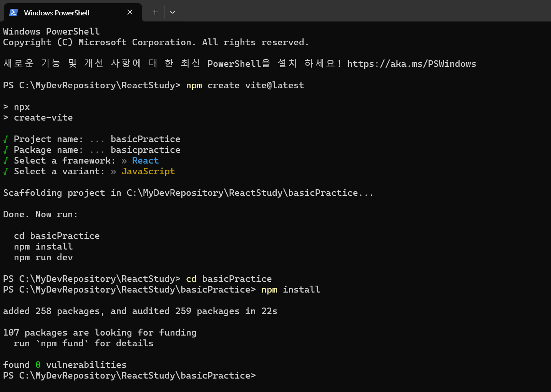Screen dimensions: 551x392
Task: Click the 'npm run dev' instruction
Action: point(43,257)
